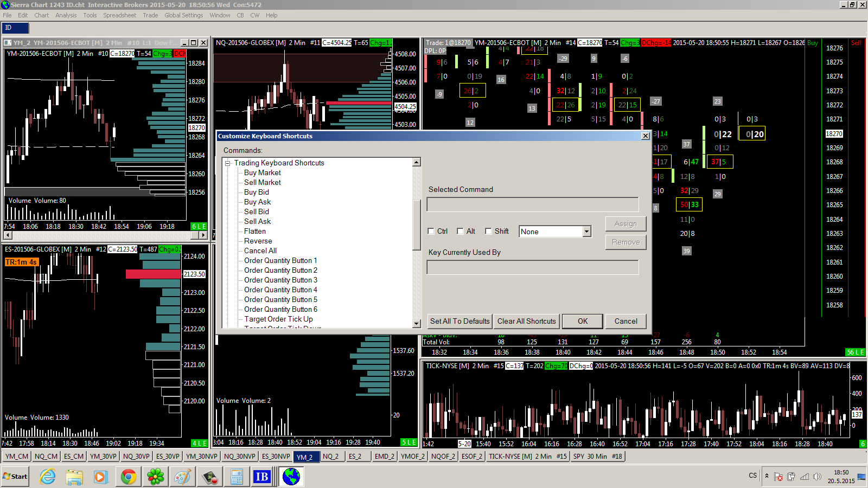This screenshot has width=868, height=488.
Task: Tick the Shift modifier checkbox
Action: (x=488, y=232)
